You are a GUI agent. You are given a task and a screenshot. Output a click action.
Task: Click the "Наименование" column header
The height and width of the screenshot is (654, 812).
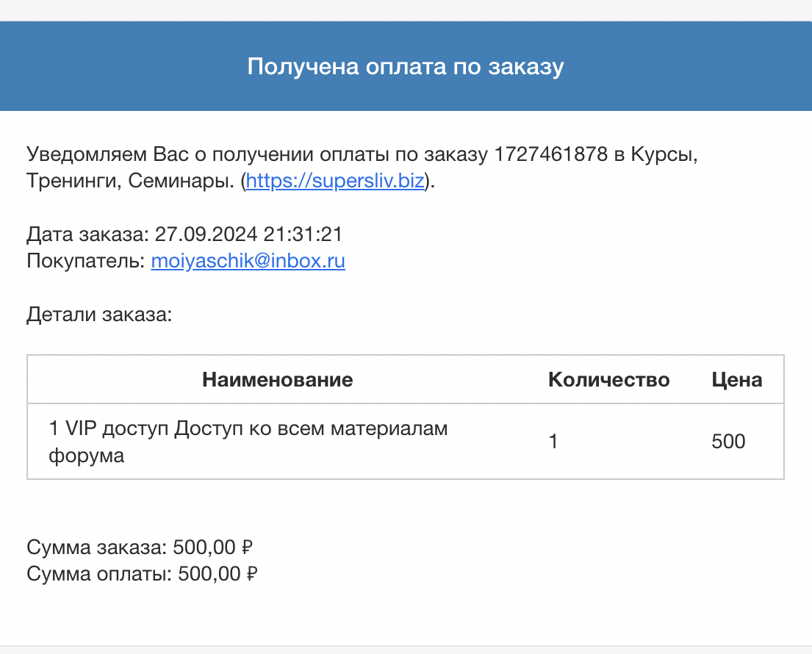point(278,380)
